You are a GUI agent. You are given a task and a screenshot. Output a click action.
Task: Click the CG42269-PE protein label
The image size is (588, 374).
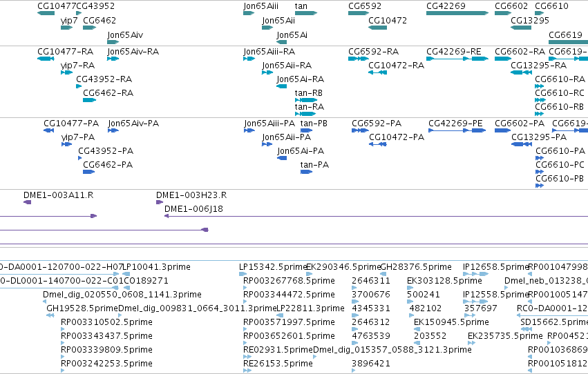click(455, 124)
